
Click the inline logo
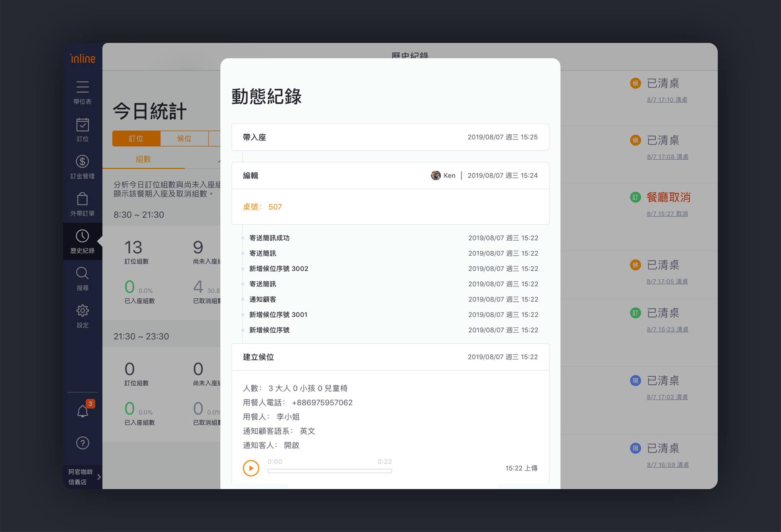[83, 58]
